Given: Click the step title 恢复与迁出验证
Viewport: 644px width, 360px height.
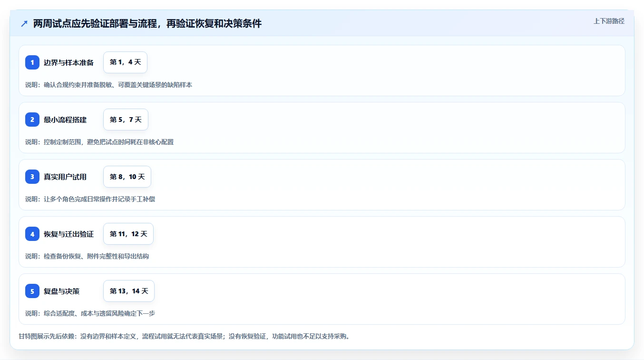Looking at the screenshot, I should click(x=68, y=234).
